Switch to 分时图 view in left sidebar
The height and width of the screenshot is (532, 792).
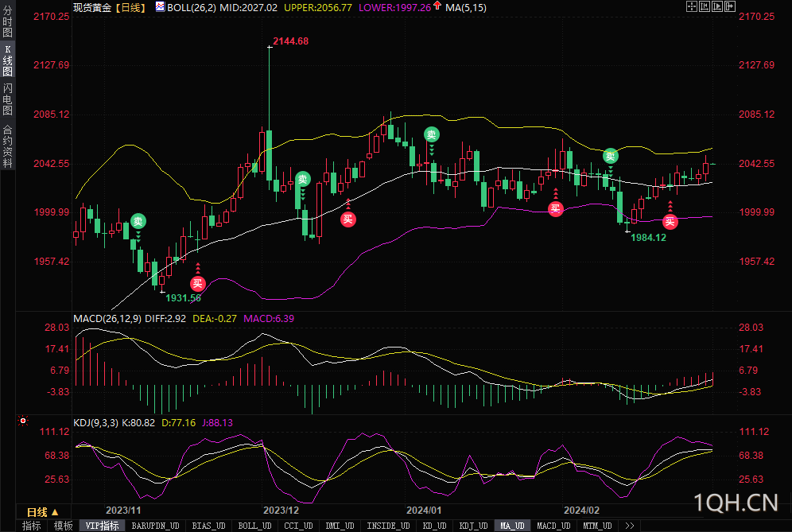pyautogui.click(x=8, y=21)
